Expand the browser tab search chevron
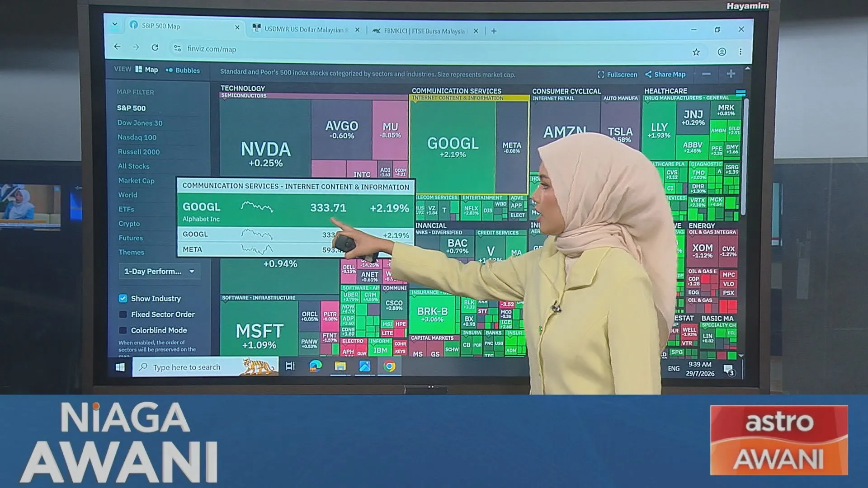This screenshot has width=868, height=488. (115, 24)
